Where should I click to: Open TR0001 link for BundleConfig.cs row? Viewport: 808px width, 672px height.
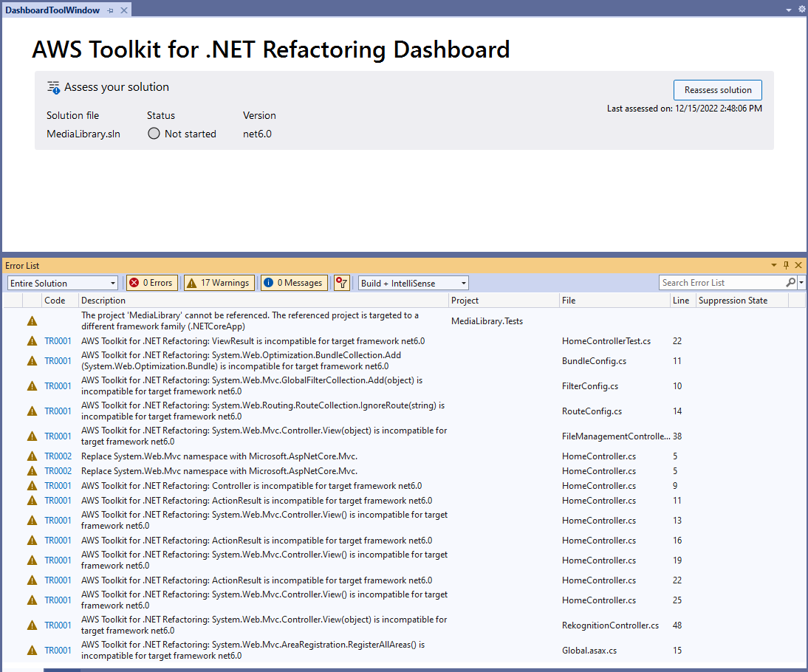coord(58,360)
